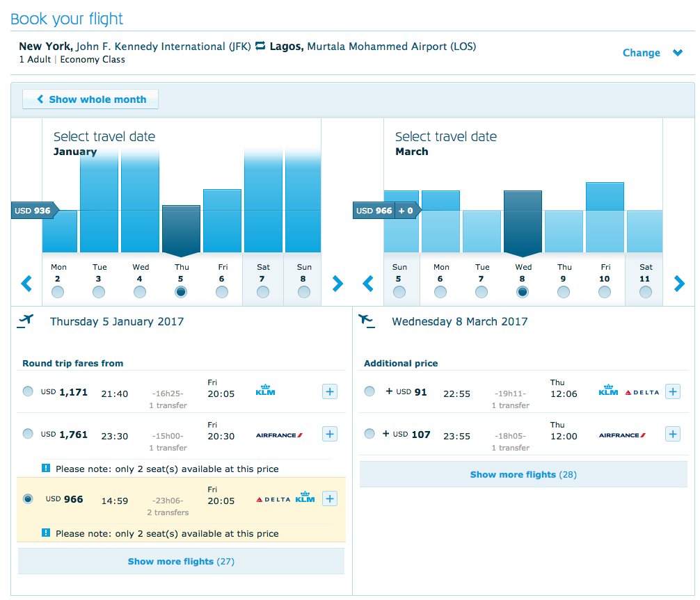Click the Saturday 7 January price bar
The image size is (700, 600).
tap(263, 202)
